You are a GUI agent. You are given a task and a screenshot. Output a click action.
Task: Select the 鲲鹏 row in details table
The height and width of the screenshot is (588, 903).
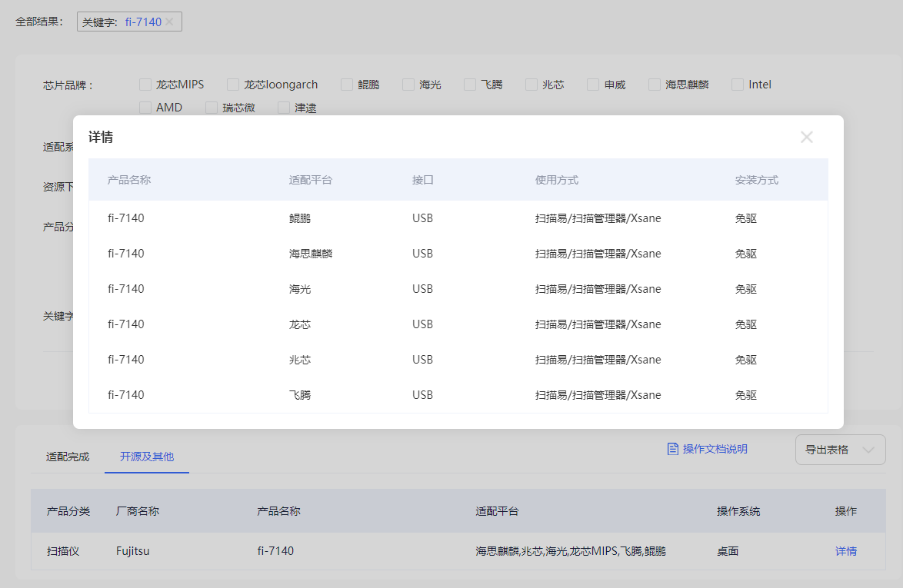coord(458,218)
